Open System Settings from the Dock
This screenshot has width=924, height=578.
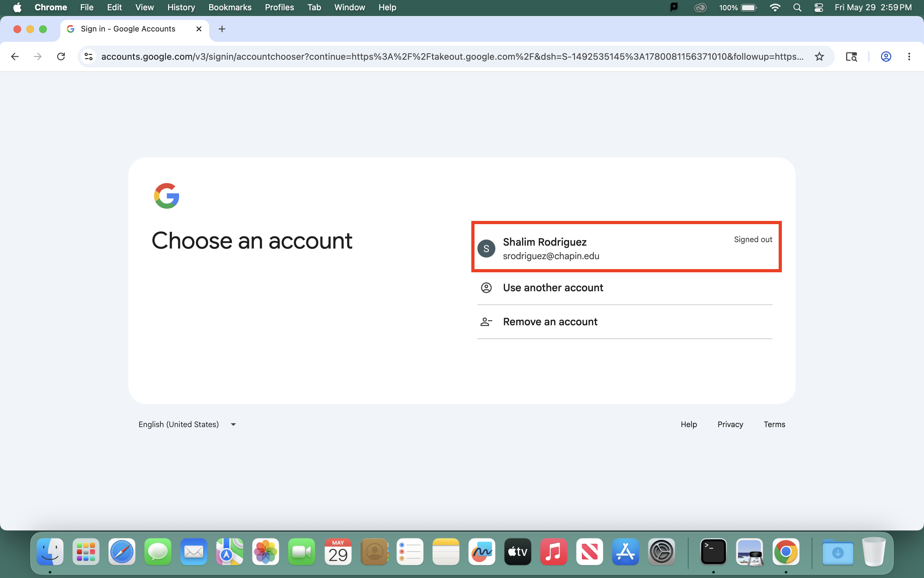point(661,552)
